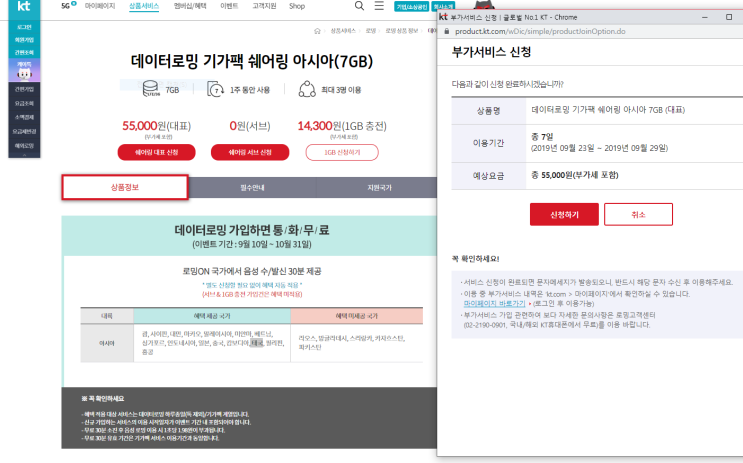Click 소액결제 in the left sidebar
This screenshot has height=463, width=743.
pos(24,117)
